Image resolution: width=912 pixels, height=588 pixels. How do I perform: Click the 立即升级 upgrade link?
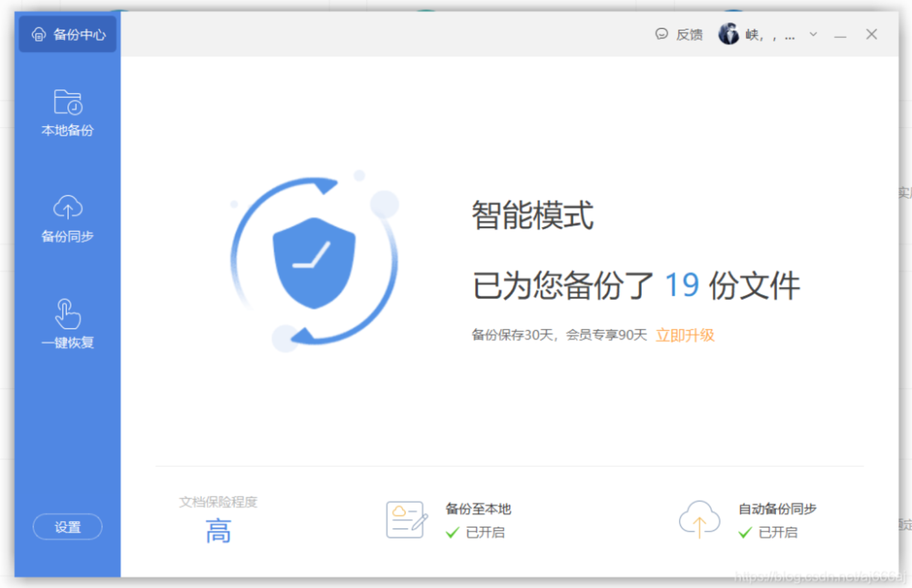pyautogui.click(x=685, y=335)
